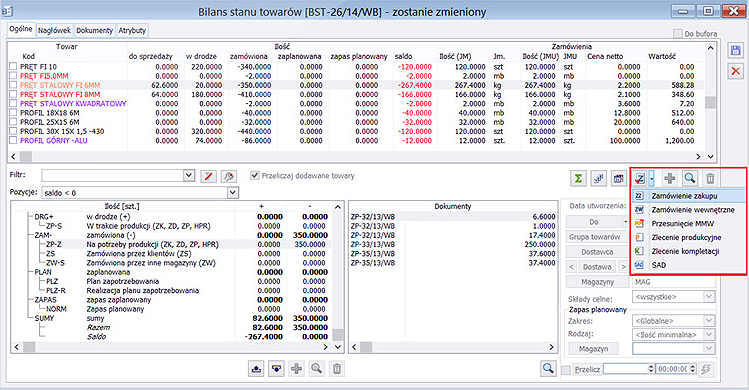Select the ZAM- tree node
Image resolution: width=749 pixels, height=390 pixels.
(x=43, y=235)
